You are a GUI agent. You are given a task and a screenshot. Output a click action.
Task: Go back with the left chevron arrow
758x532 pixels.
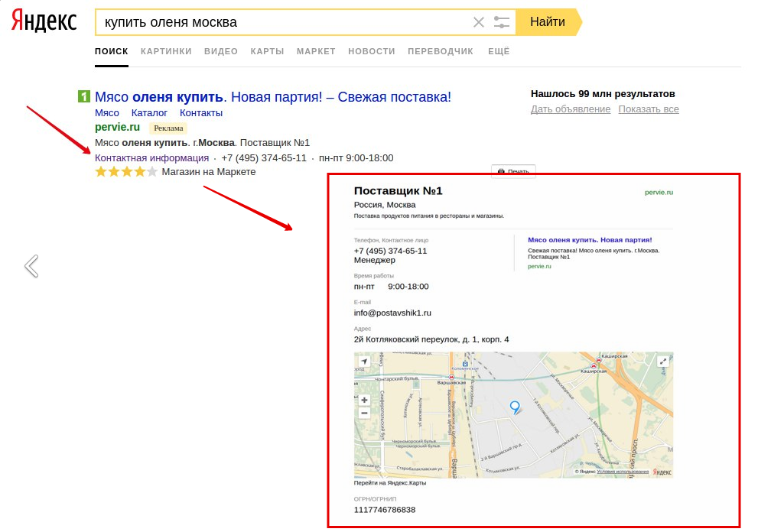[32, 266]
